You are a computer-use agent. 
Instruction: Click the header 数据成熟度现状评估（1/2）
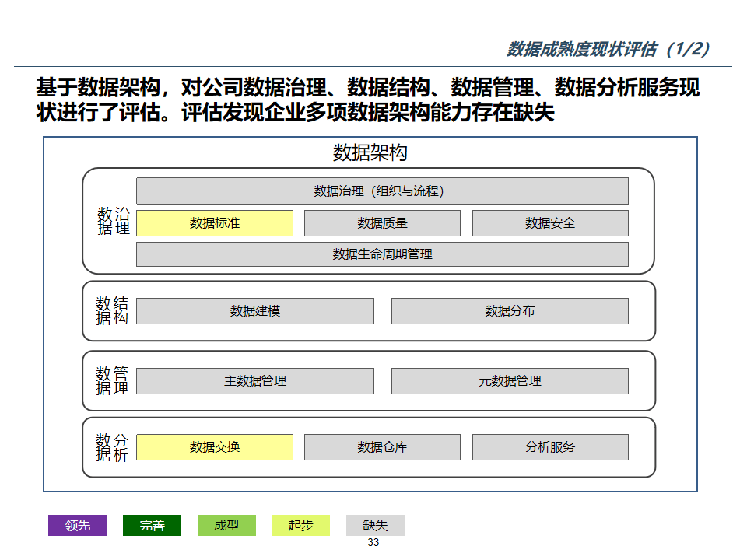point(608,49)
